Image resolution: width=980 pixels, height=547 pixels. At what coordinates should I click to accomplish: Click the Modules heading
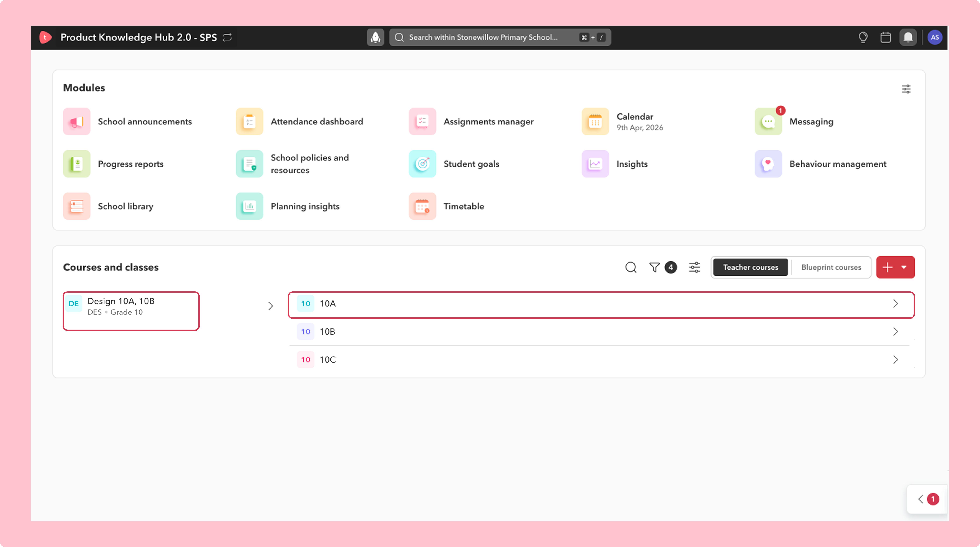coord(84,88)
